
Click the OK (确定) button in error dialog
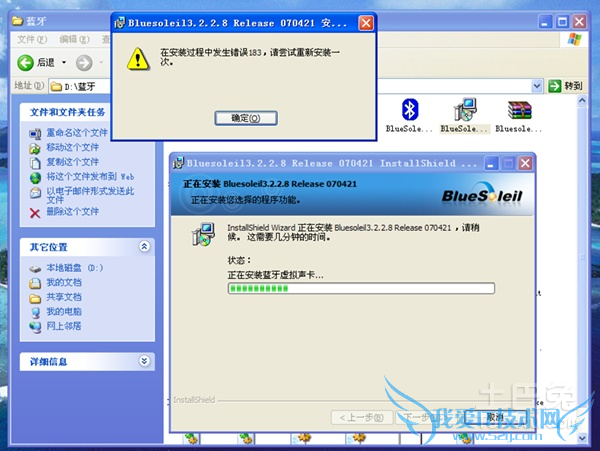[246, 118]
